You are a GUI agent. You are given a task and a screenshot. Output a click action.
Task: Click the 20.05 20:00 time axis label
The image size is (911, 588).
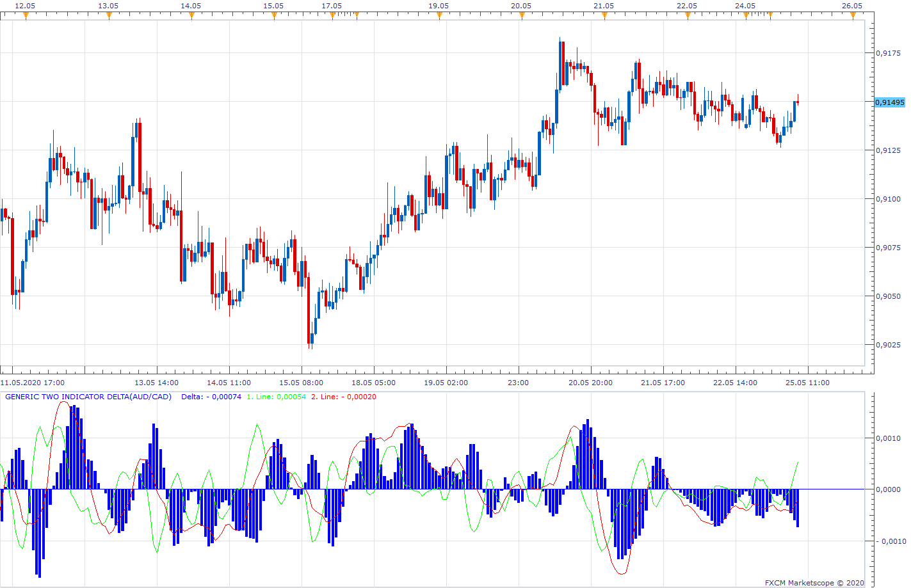[591, 383]
